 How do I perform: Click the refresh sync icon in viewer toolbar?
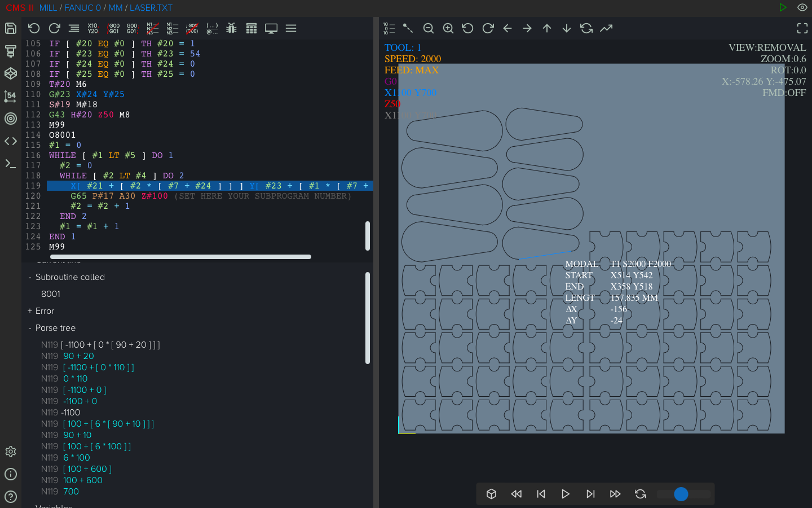586,28
